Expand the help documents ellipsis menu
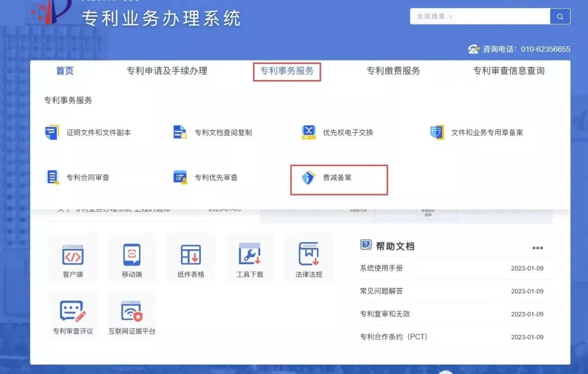The height and width of the screenshot is (374, 588). coord(538,247)
